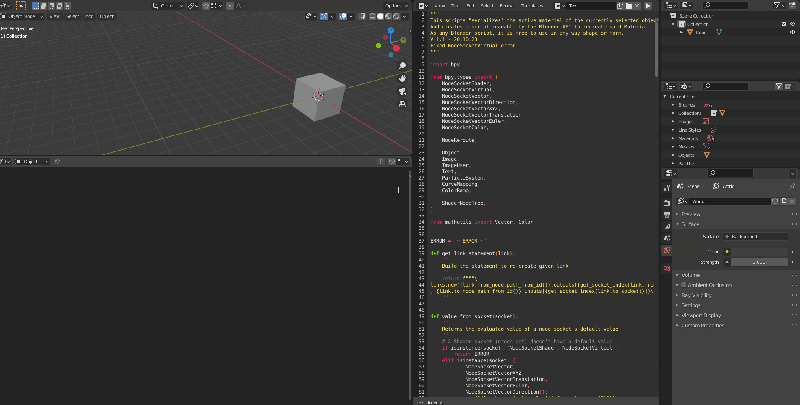
Task: Open the Render properties tab
Action: tap(667, 202)
